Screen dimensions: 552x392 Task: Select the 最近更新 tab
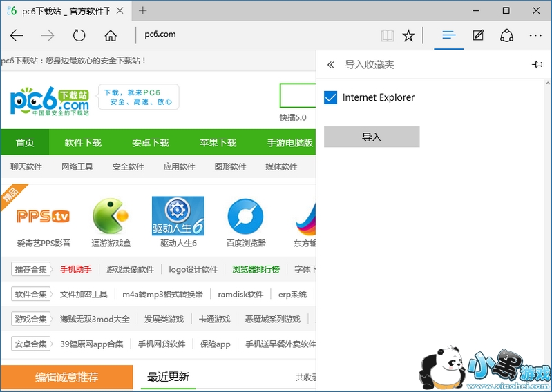(x=169, y=377)
